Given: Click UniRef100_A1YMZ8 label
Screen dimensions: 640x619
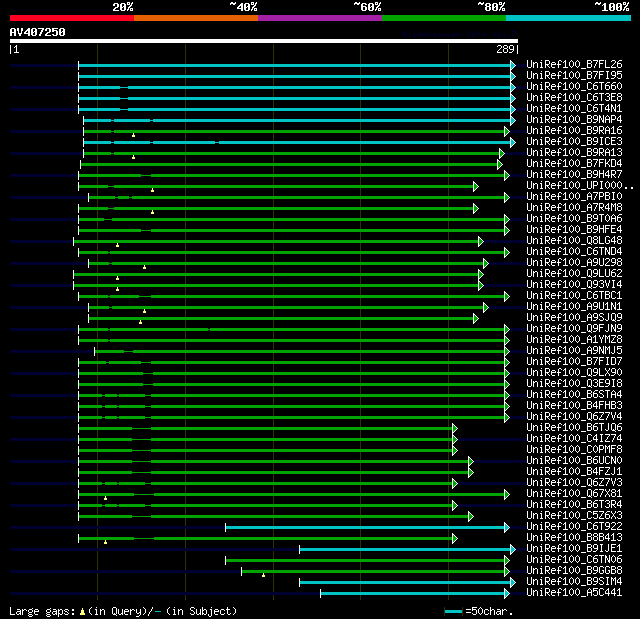Looking at the screenshot, I should coord(574,340).
